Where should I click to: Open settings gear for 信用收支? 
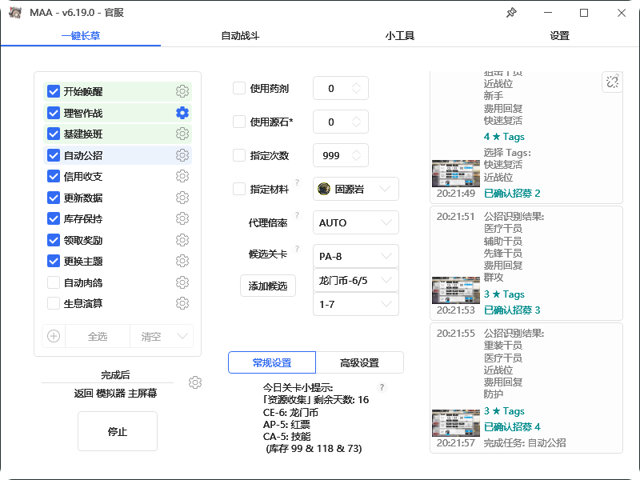click(x=182, y=176)
